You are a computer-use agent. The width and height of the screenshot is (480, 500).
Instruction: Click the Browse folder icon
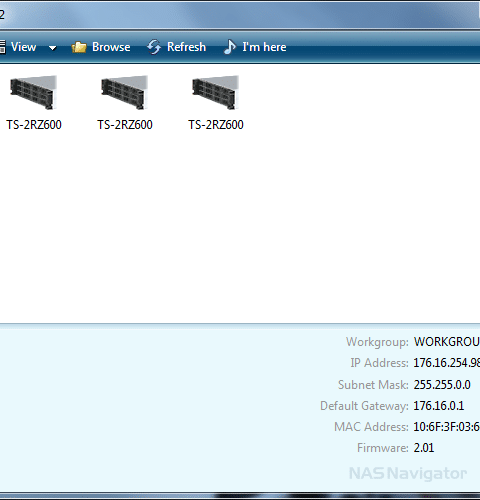pyautogui.click(x=79, y=47)
